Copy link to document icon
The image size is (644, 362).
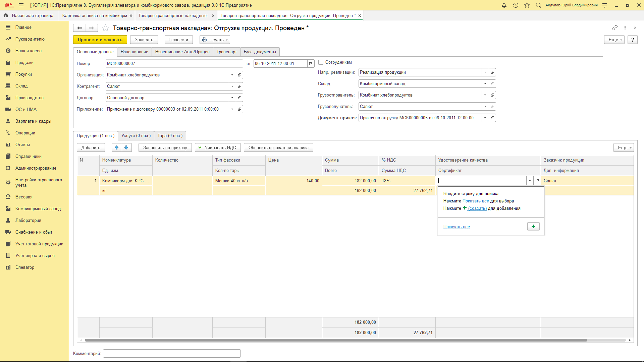(615, 27)
